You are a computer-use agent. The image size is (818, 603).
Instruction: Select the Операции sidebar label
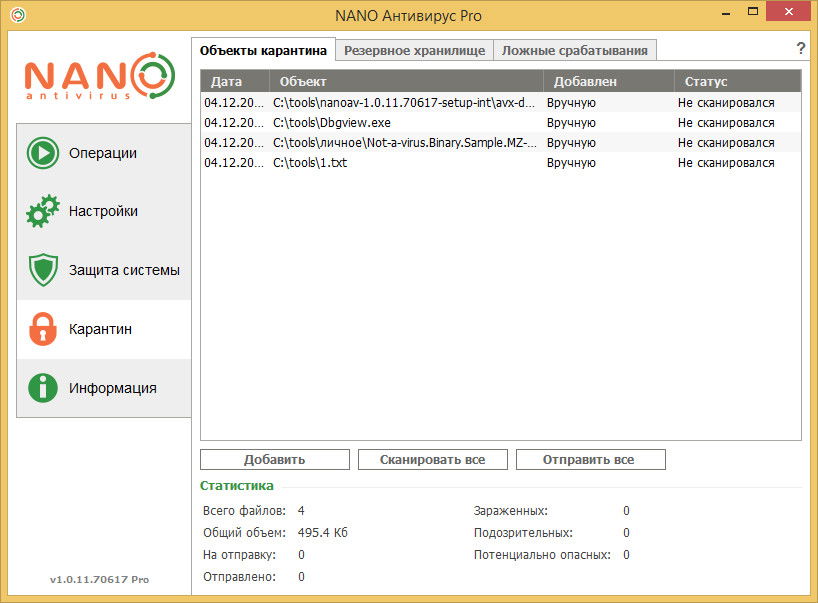pos(103,153)
